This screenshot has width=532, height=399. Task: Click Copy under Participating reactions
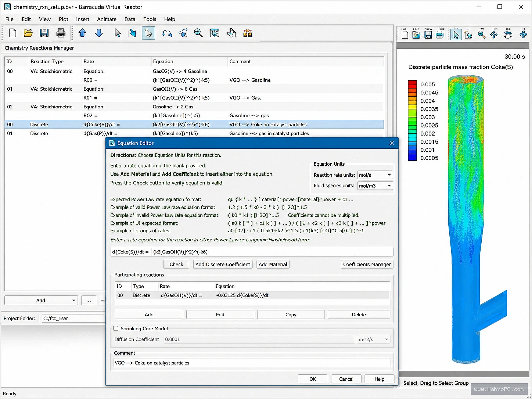coord(291,314)
